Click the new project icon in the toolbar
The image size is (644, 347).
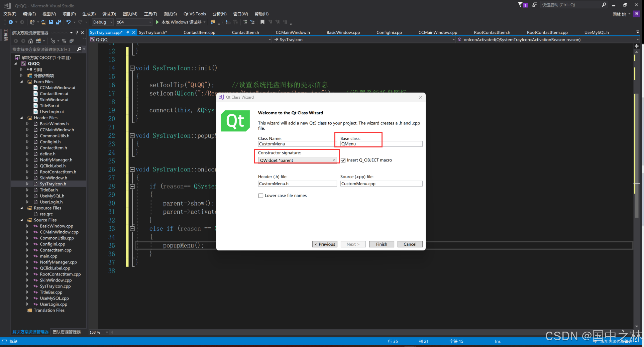(x=32, y=22)
